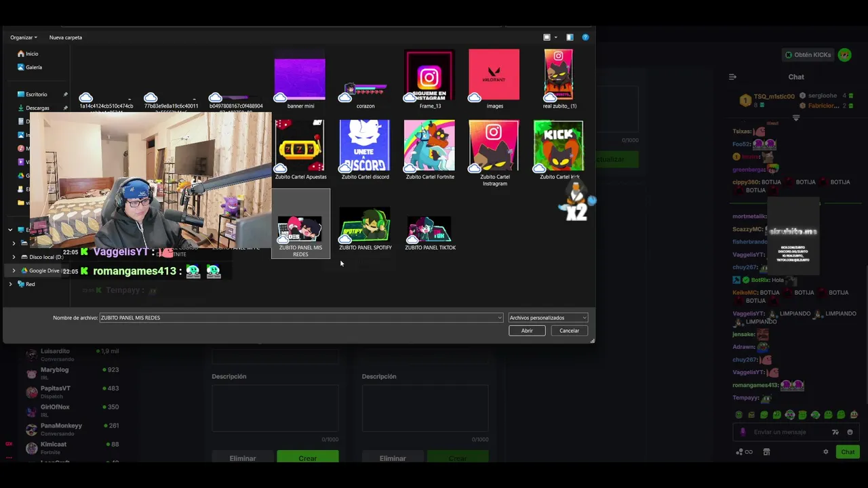Screen dimensions: 868x488
Task: Open Kimicaat channel in Kick sidebar
Action: (71, 447)
